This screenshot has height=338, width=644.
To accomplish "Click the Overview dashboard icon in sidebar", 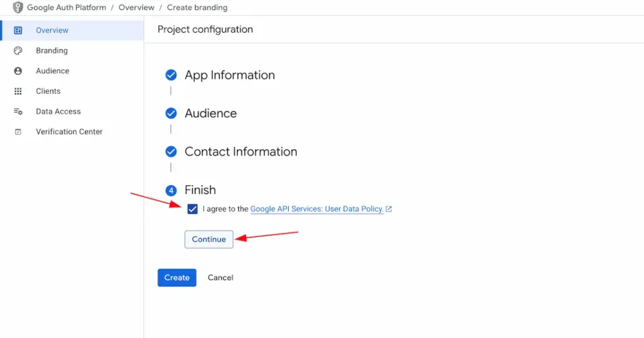I will pos(18,30).
